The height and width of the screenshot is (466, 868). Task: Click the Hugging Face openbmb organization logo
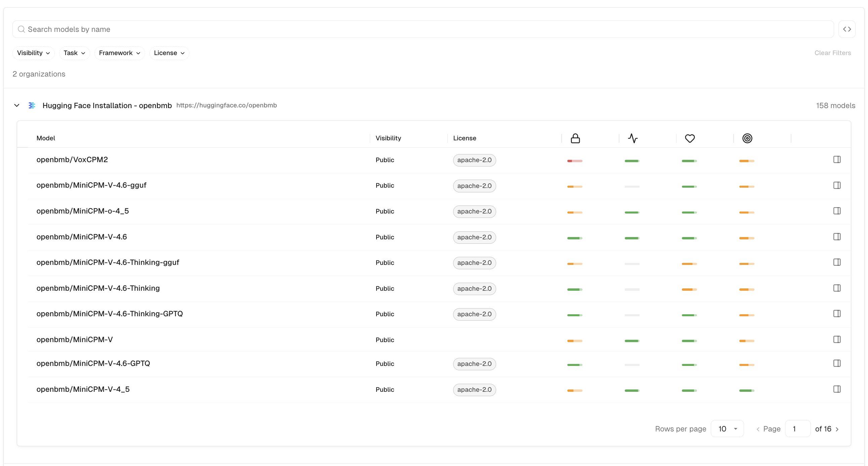coord(32,105)
